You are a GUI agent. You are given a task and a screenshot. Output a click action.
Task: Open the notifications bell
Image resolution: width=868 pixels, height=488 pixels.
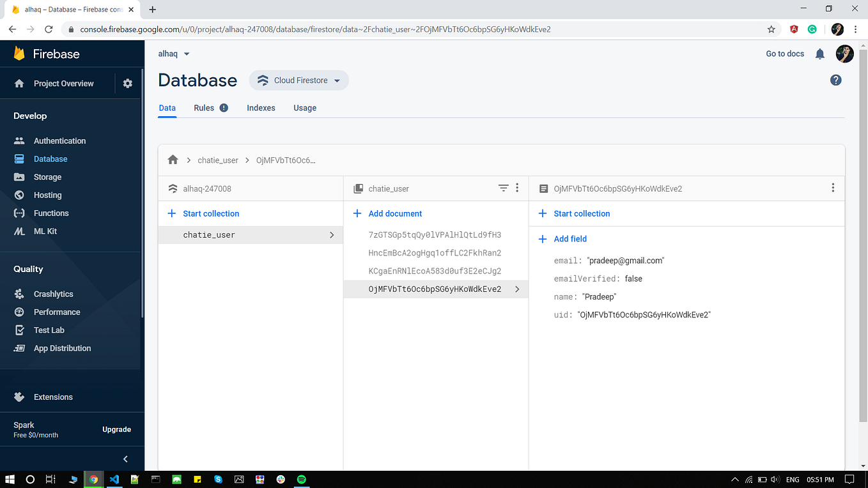click(820, 54)
